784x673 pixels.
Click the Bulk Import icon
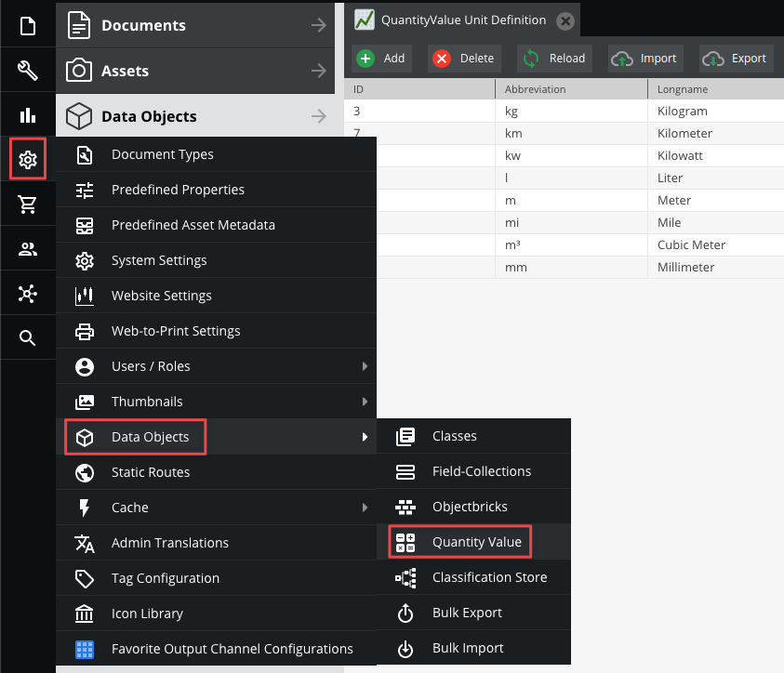click(405, 649)
